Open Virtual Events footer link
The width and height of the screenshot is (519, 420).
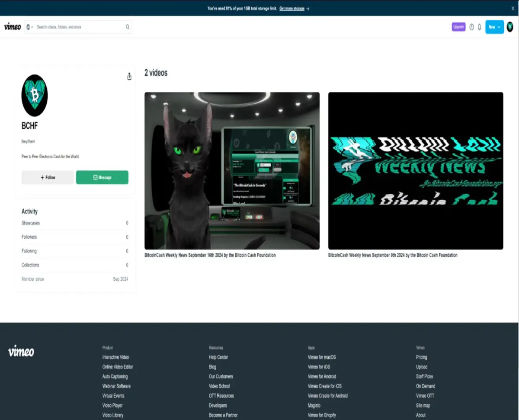coord(113,396)
